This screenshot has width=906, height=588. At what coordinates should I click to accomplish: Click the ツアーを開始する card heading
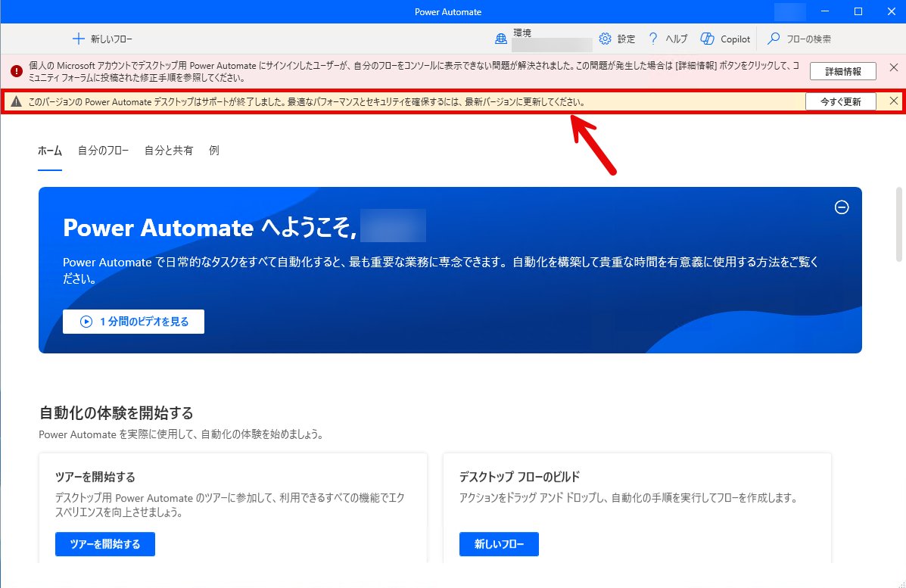(95, 477)
